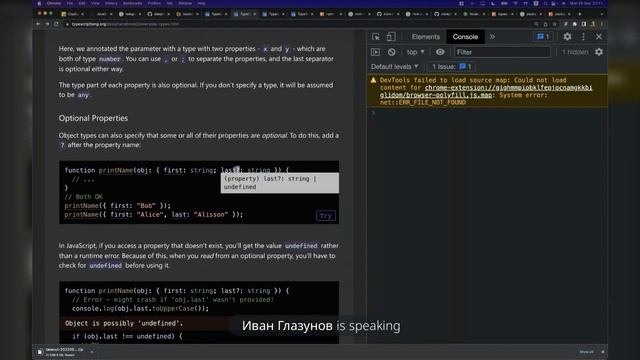Switch to the Elements tab
The height and width of the screenshot is (360, 640).
pyautogui.click(x=426, y=37)
